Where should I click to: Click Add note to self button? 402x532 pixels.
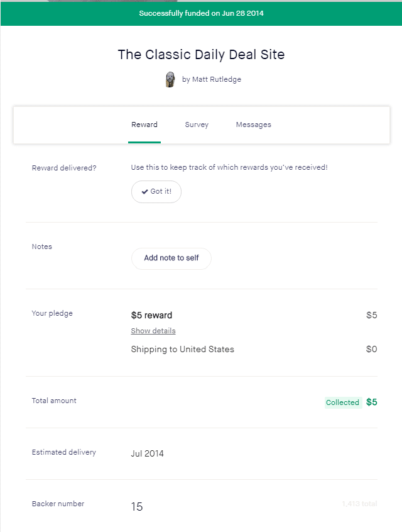tap(171, 258)
